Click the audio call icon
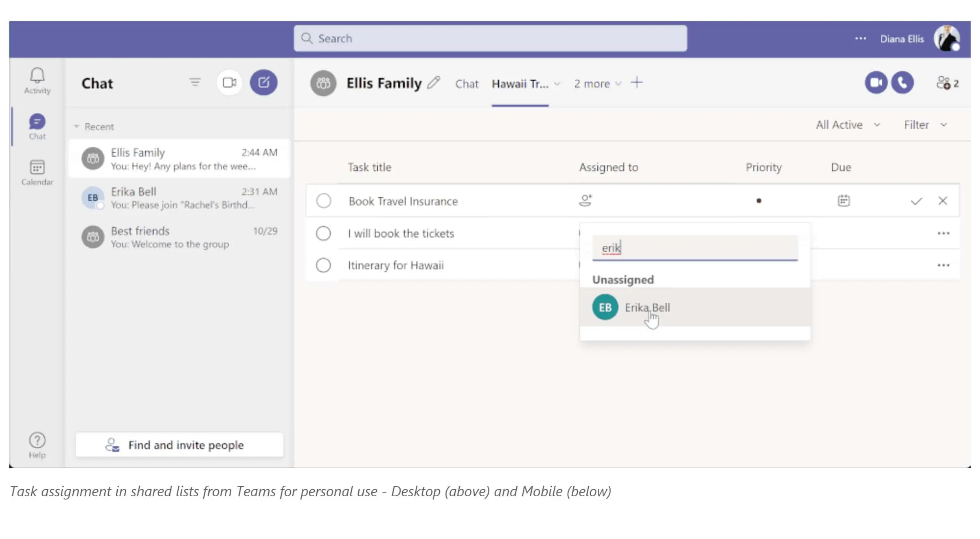 (x=901, y=83)
